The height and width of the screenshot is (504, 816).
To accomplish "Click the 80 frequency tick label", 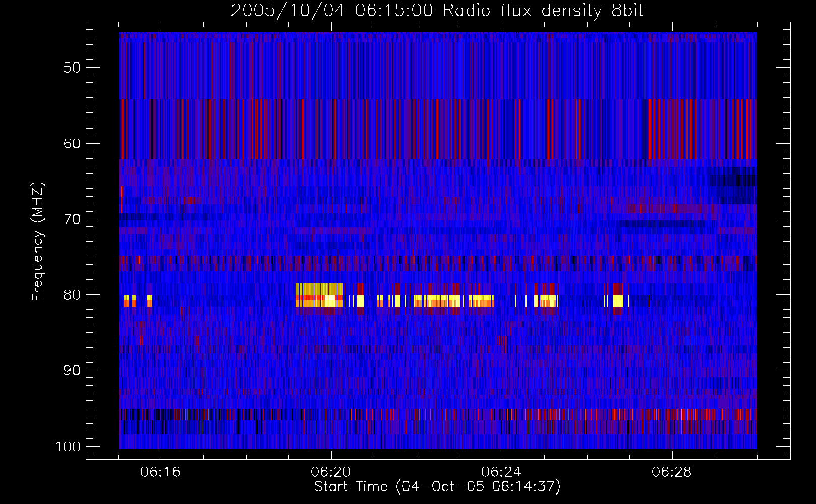I will point(72,295).
